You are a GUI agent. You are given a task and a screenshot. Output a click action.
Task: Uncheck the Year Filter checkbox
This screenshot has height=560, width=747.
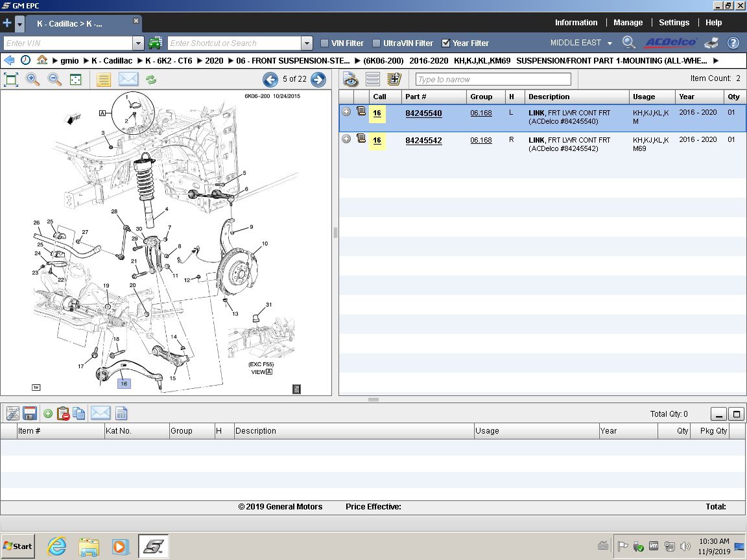click(x=445, y=43)
